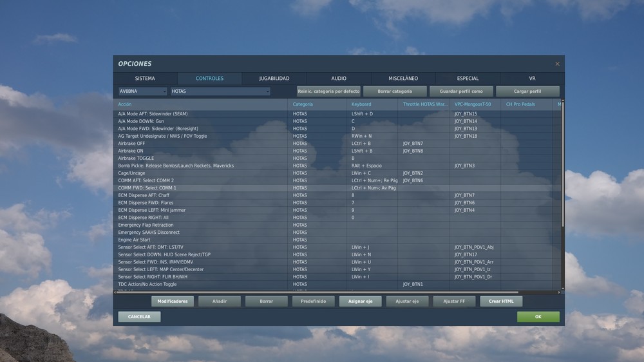Click the Ajustar FF button
This screenshot has height=362, width=644.
tap(454, 301)
